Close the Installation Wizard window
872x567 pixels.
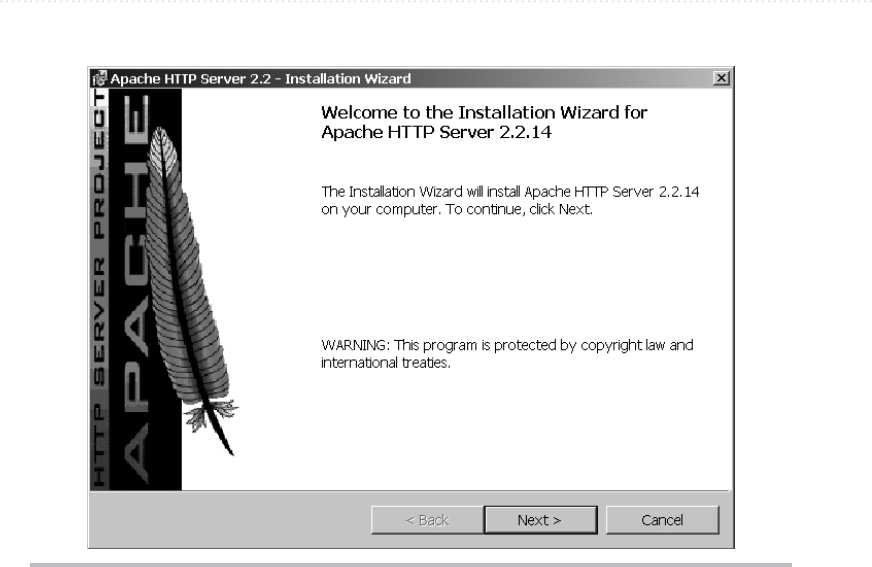pos(721,78)
